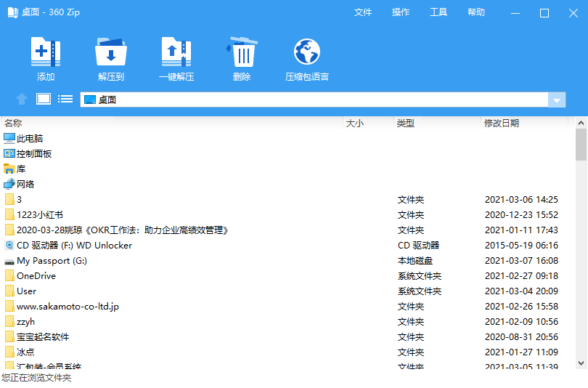Sort by the 类型 column header
Screen dimensions: 588x388
(x=437, y=123)
